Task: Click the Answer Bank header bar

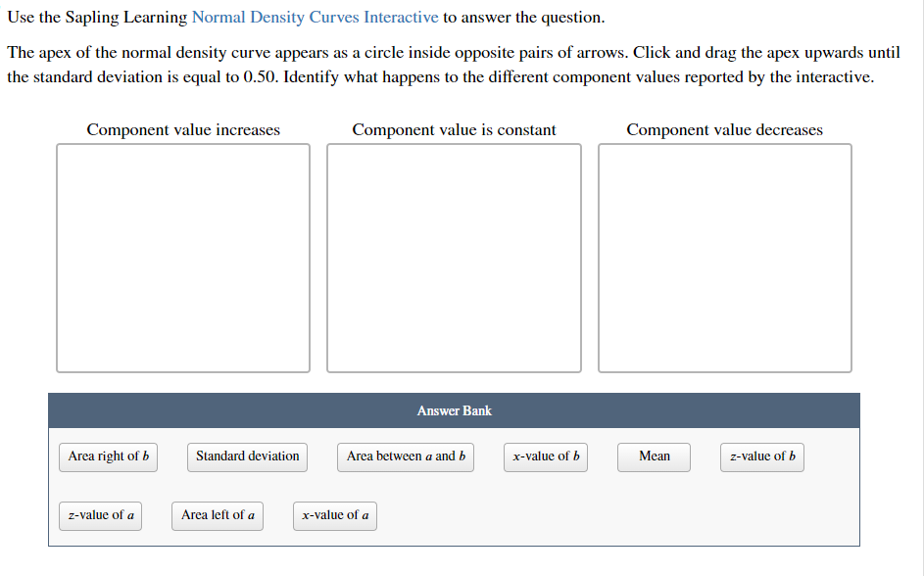Action: (454, 410)
